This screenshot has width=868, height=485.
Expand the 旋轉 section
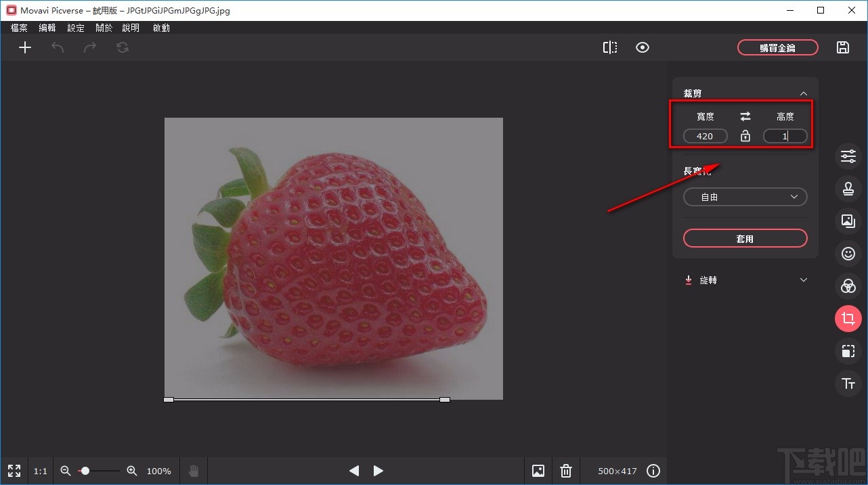click(803, 280)
